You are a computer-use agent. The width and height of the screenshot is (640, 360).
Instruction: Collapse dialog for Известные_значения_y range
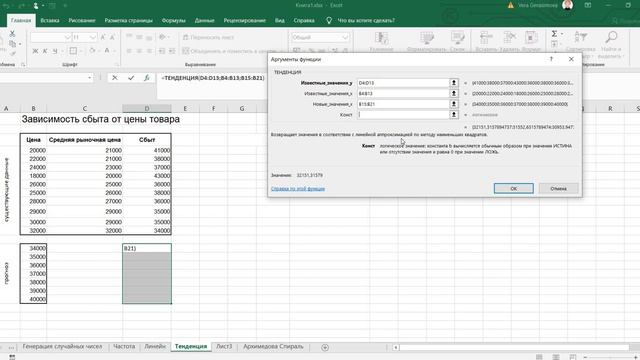tap(453, 83)
